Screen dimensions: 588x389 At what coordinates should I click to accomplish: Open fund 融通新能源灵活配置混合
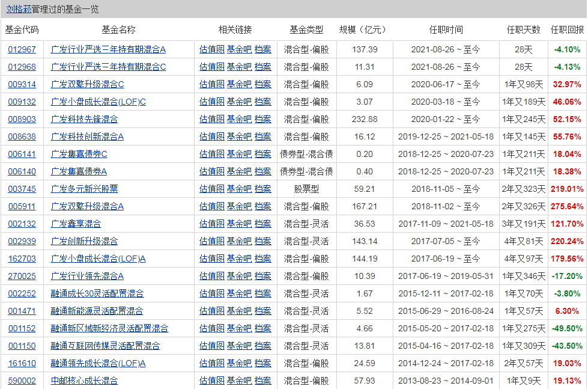tap(97, 311)
